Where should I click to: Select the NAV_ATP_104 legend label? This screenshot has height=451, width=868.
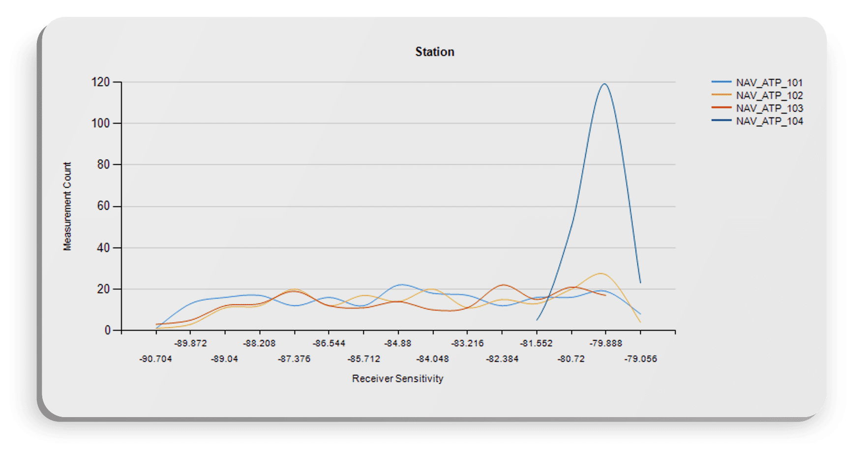pyautogui.click(x=769, y=121)
